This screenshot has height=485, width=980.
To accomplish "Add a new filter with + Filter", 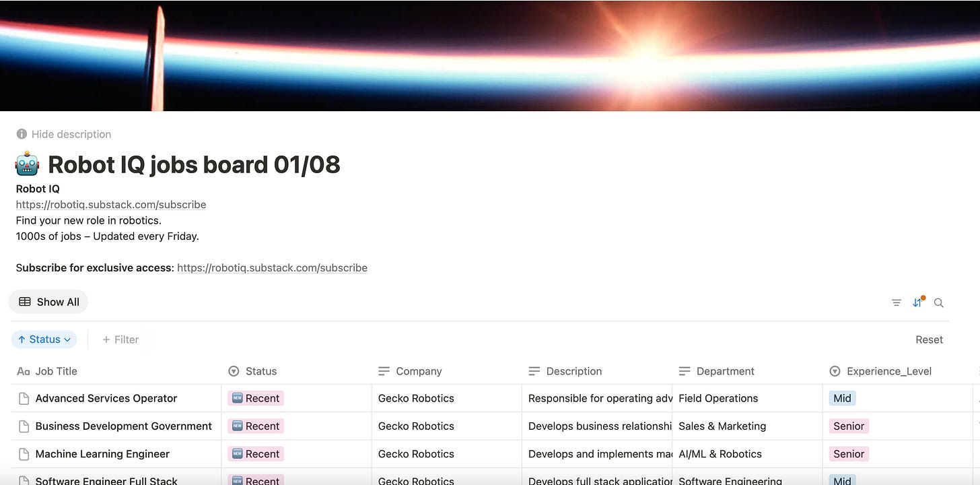I will tap(120, 339).
